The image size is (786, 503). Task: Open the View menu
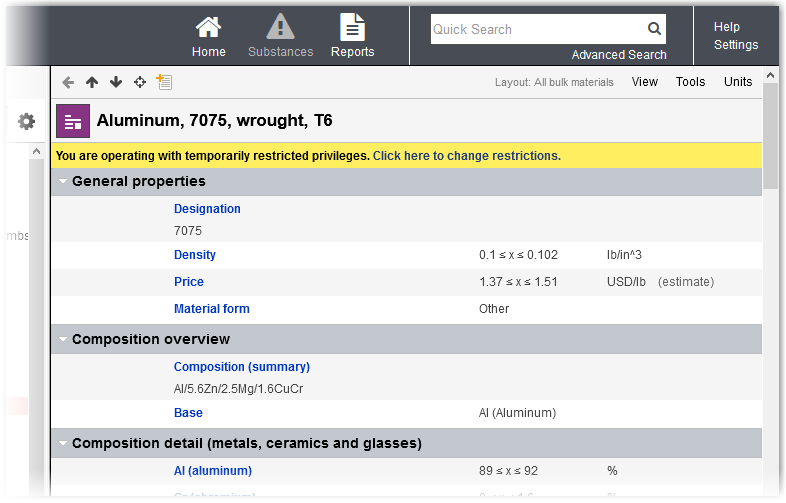coord(645,82)
